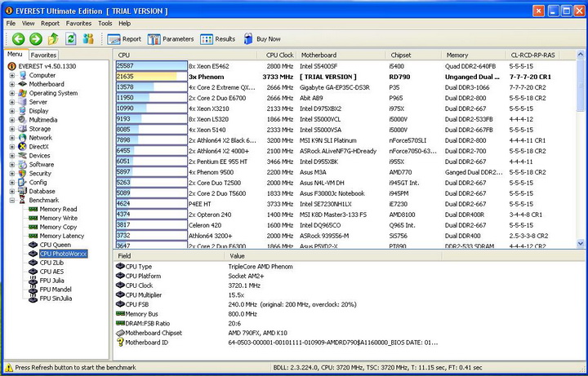
Task: Open the Help menu
Action: coord(124,23)
